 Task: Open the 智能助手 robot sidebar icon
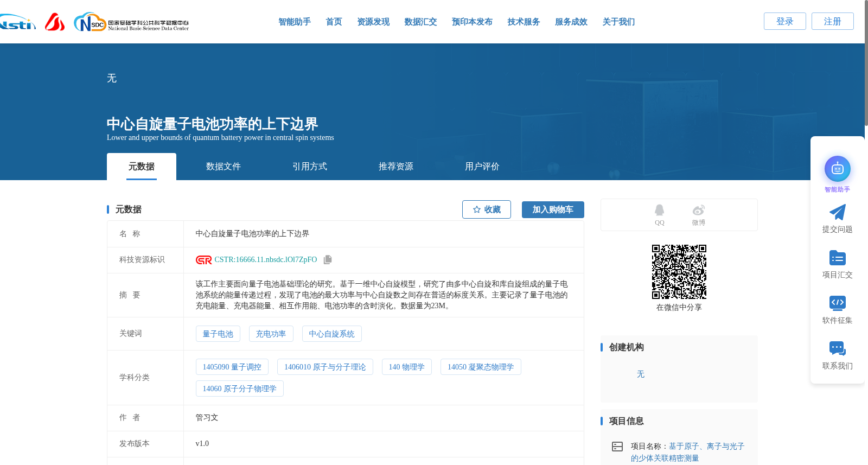[838, 169]
